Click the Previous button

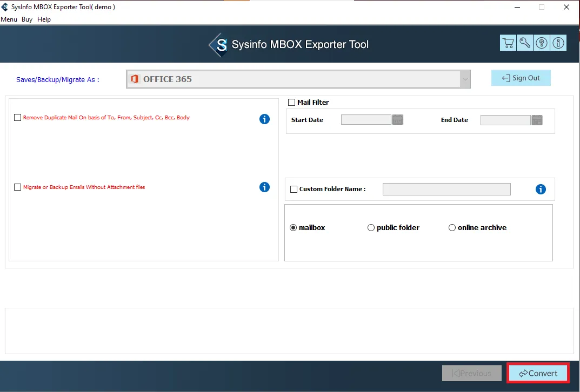point(471,373)
